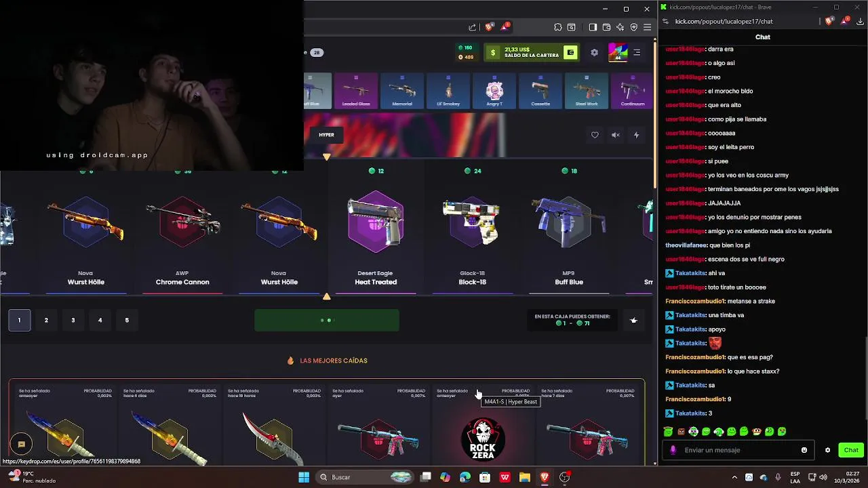The width and height of the screenshot is (868, 488).
Task: Click the taskbar Buscar search box
Action: (x=366, y=477)
